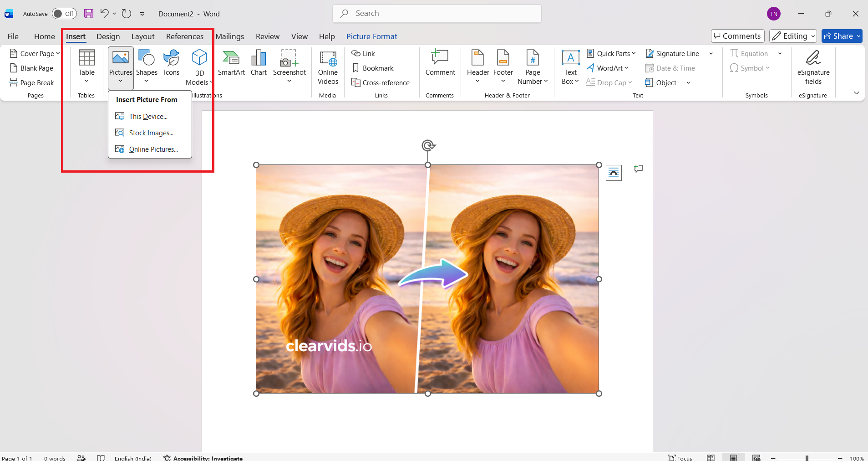Insert a Blank Page
Image resolution: width=868 pixels, height=461 pixels.
(x=31, y=68)
